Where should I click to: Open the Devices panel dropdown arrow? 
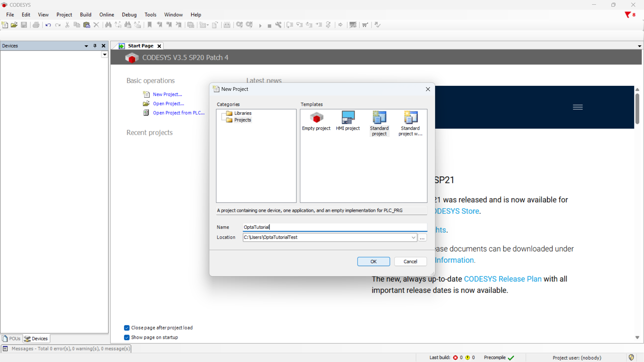(86, 46)
